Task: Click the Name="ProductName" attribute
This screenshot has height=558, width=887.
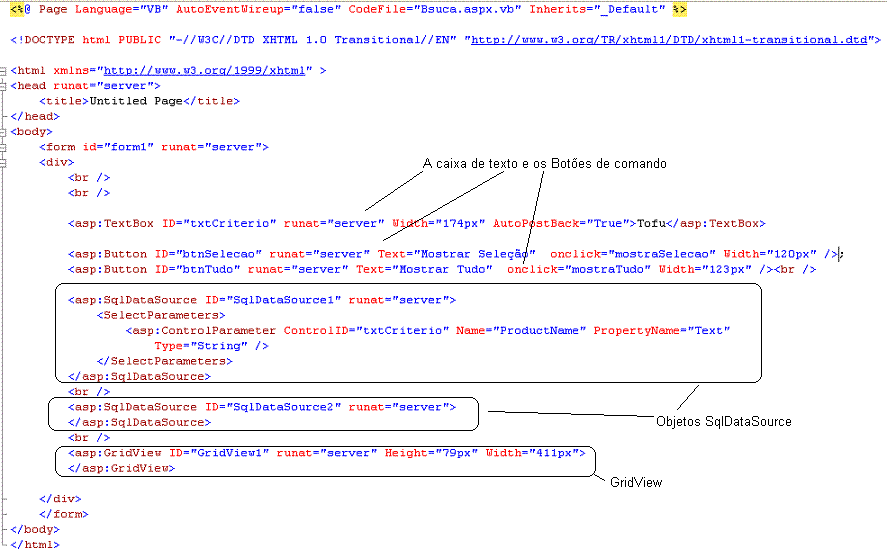Action: [521, 330]
